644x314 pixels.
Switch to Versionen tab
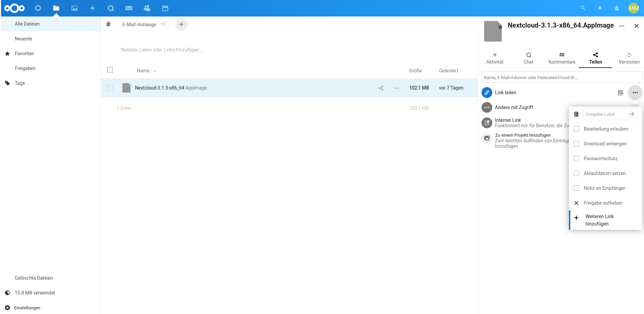pyautogui.click(x=629, y=59)
